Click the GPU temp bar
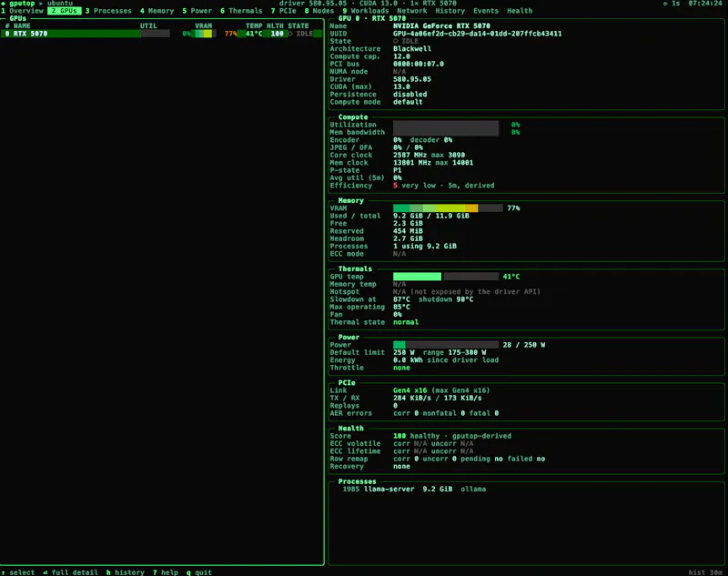Screen dimensions: 728x576 pos(446,277)
